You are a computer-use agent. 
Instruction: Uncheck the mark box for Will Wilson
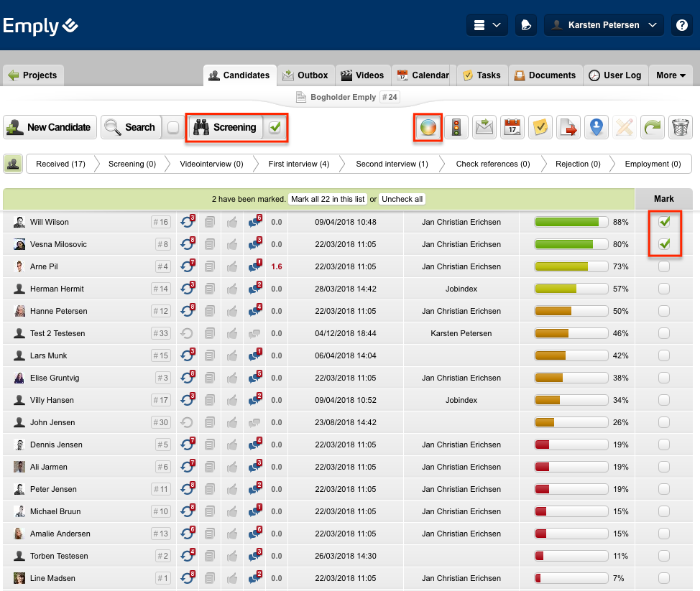[x=664, y=222]
